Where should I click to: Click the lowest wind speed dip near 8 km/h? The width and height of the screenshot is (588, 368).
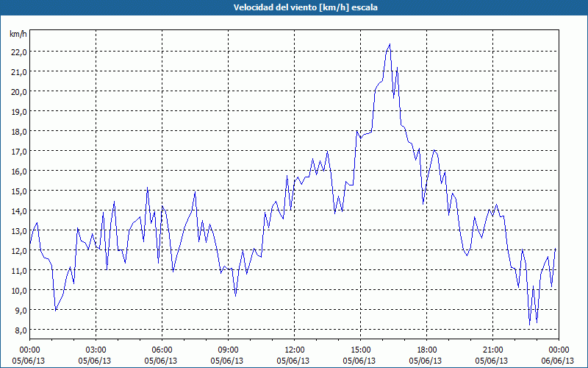pos(529,325)
